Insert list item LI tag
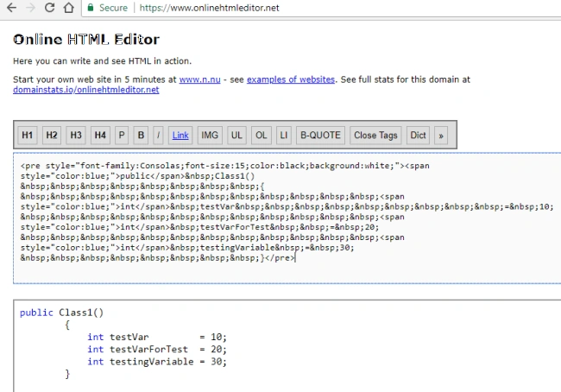Viewport: 561px width, 392px height. [x=283, y=136]
